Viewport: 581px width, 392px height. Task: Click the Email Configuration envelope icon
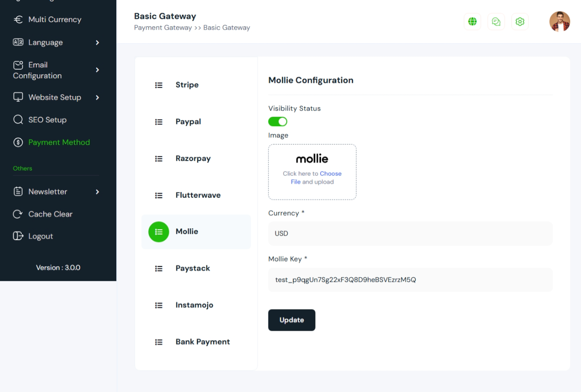pos(18,65)
